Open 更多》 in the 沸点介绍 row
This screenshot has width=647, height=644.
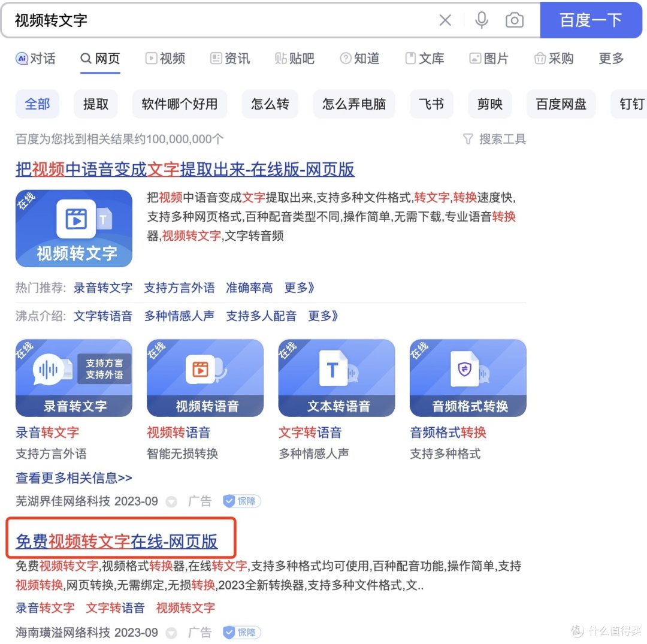pyautogui.click(x=323, y=316)
